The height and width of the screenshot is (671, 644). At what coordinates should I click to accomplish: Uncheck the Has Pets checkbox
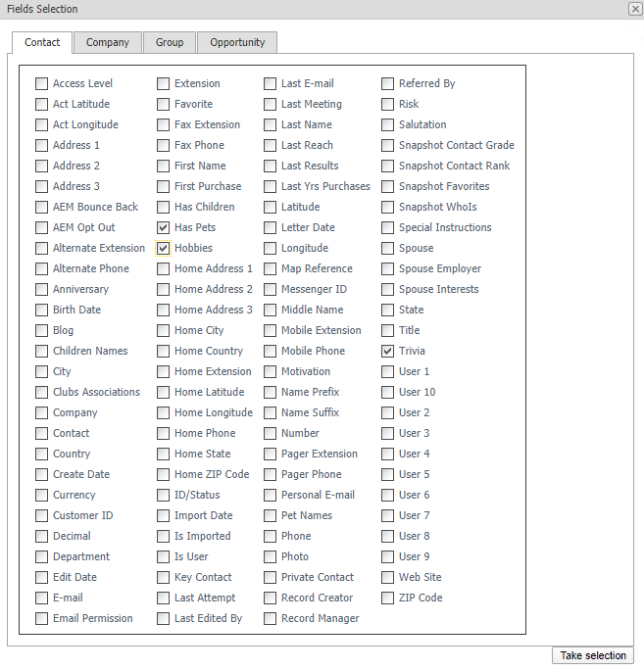163,227
